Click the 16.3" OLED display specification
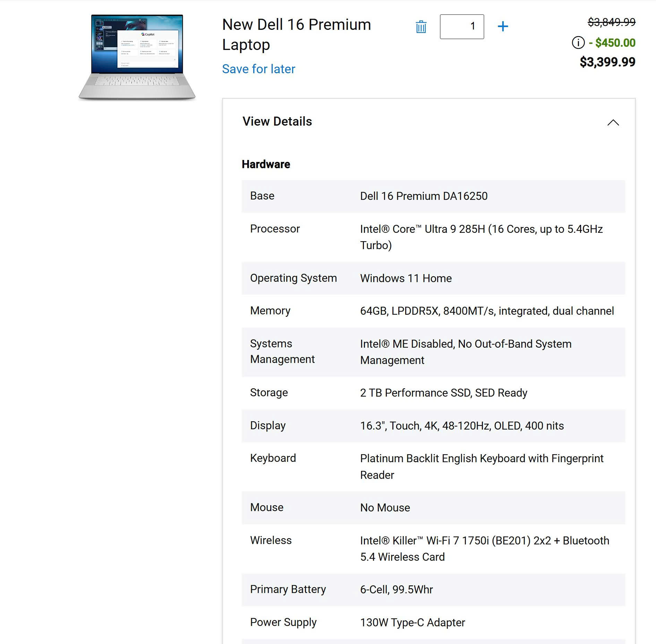Viewport: 656px width, 644px height. pyautogui.click(x=462, y=426)
